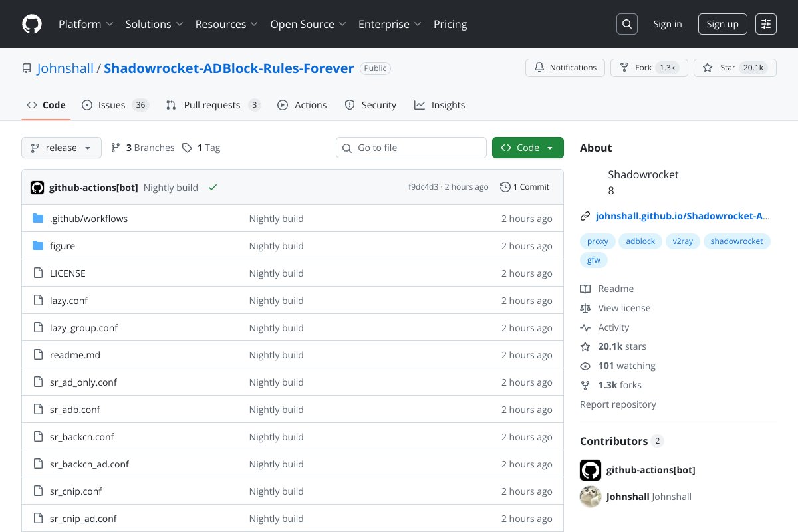Expand the Enterprise menu
The image size is (798, 532).
390,24
